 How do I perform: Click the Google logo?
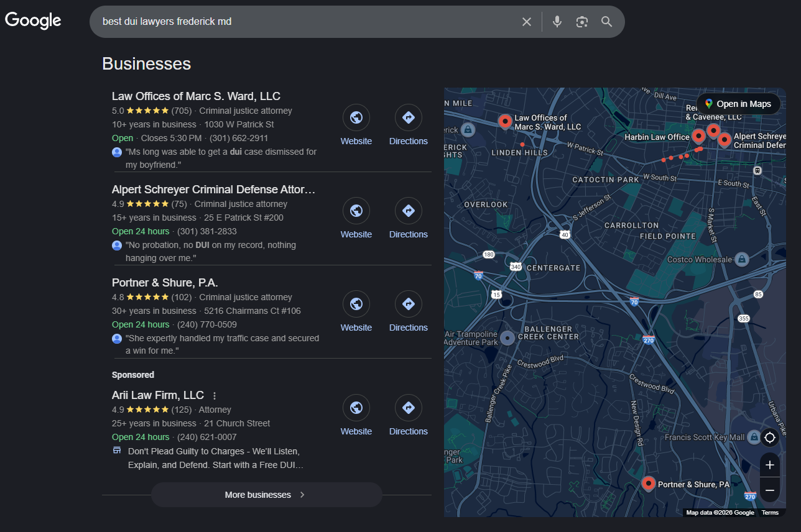pyautogui.click(x=33, y=21)
